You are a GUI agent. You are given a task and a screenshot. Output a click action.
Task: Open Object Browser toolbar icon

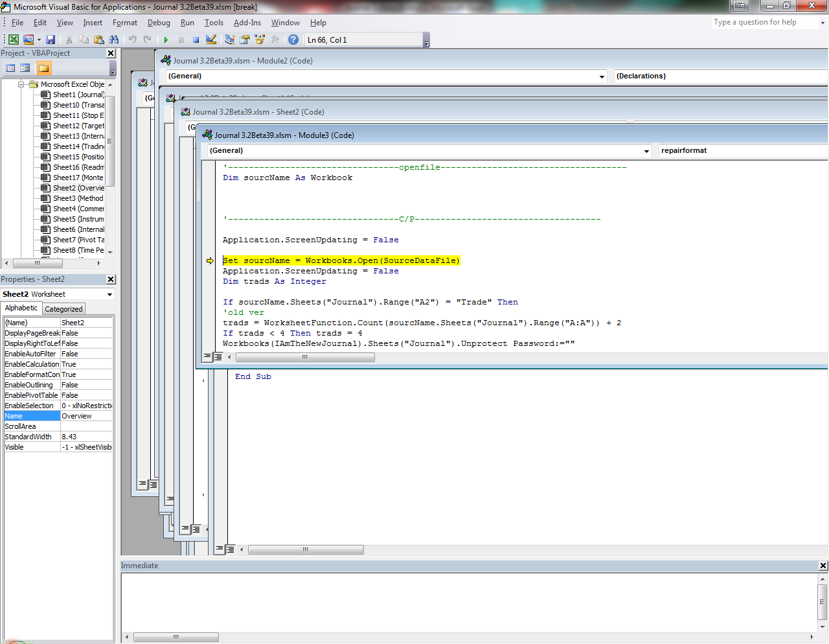pos(260,40)
